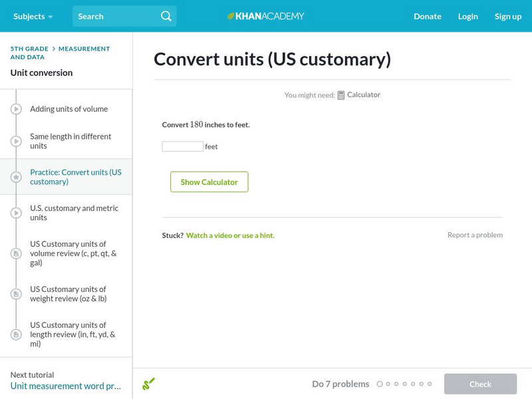The width and height of the screenshot is (532, 399).
Task: Click article icon beside US Customary units of weight review
Action: point(17,294)
